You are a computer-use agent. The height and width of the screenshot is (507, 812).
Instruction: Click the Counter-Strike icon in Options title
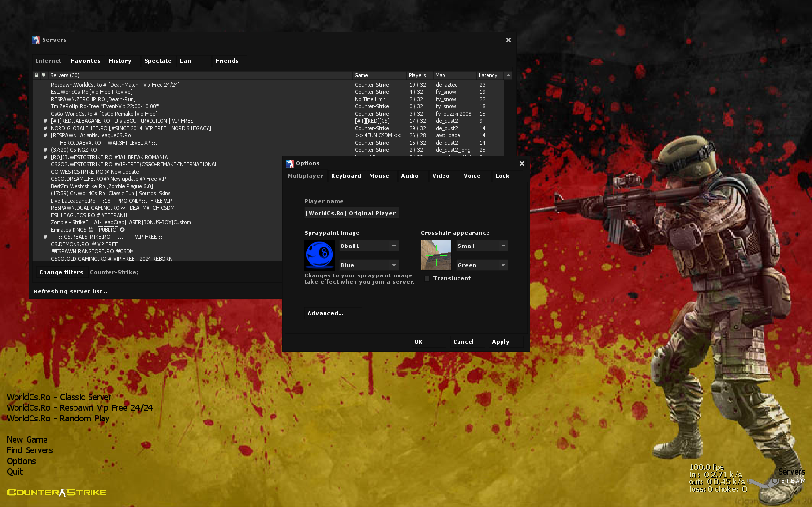290,164
